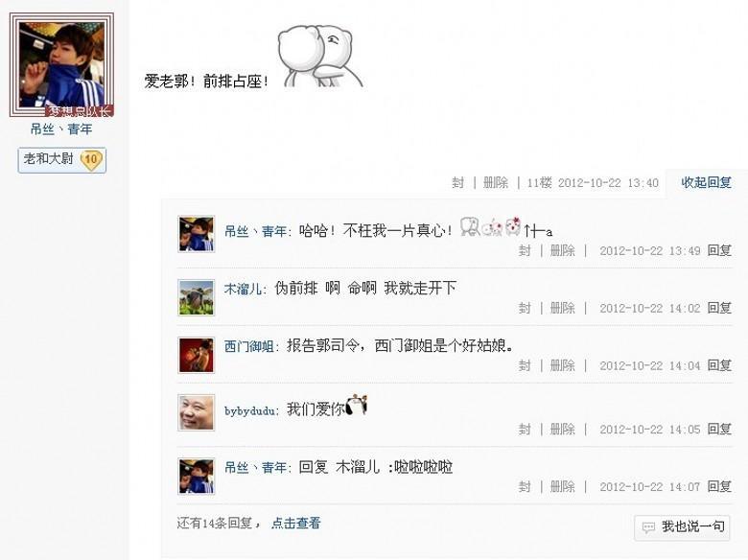This screenshot has width=748, height=560.
Task: Open 吊丝、青年's avatar in the last reply
Action: (196, 476)
